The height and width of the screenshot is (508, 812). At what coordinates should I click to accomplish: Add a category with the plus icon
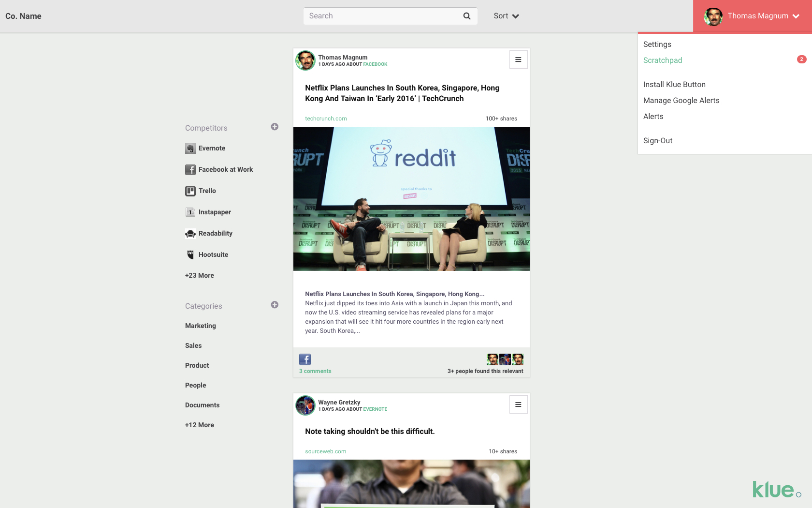[x=275, y=305]
